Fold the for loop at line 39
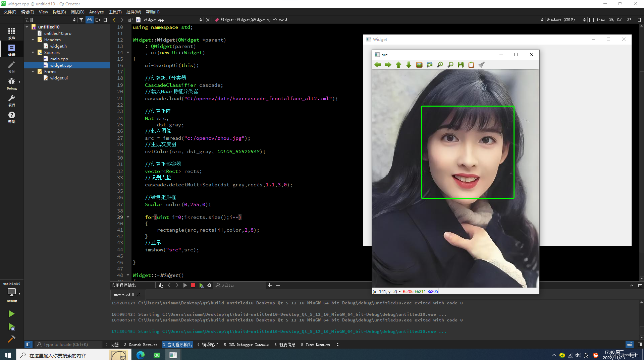The height and width of the screenshot is (360, 644). [x=128, y=217]
